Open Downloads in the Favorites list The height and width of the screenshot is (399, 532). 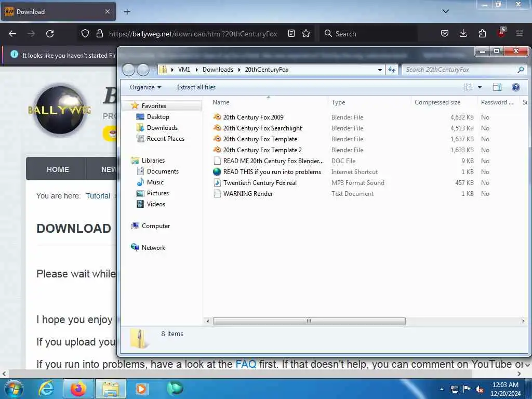click(162, 128)
